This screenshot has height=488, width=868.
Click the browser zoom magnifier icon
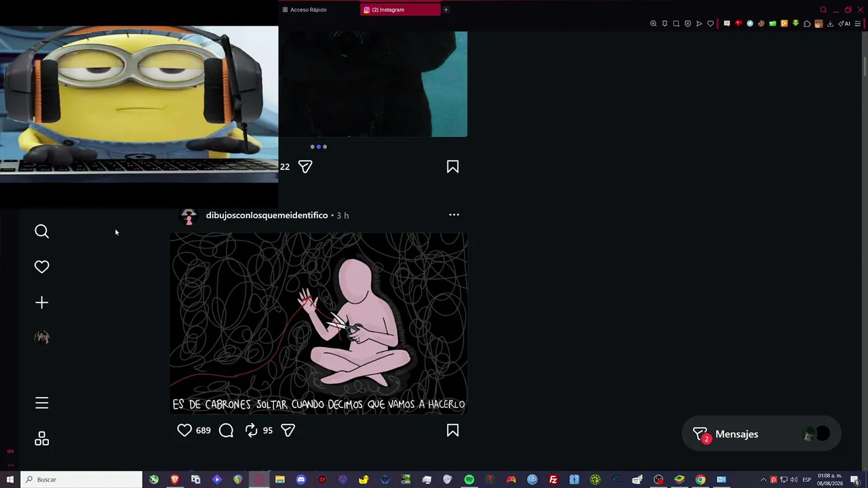(x=653, y=24)
